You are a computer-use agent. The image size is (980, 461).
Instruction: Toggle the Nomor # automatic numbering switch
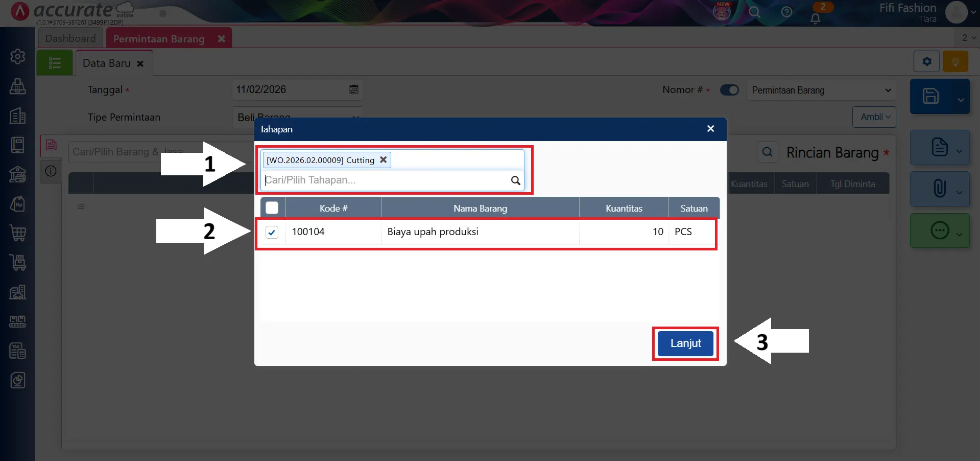coord(729,90)
